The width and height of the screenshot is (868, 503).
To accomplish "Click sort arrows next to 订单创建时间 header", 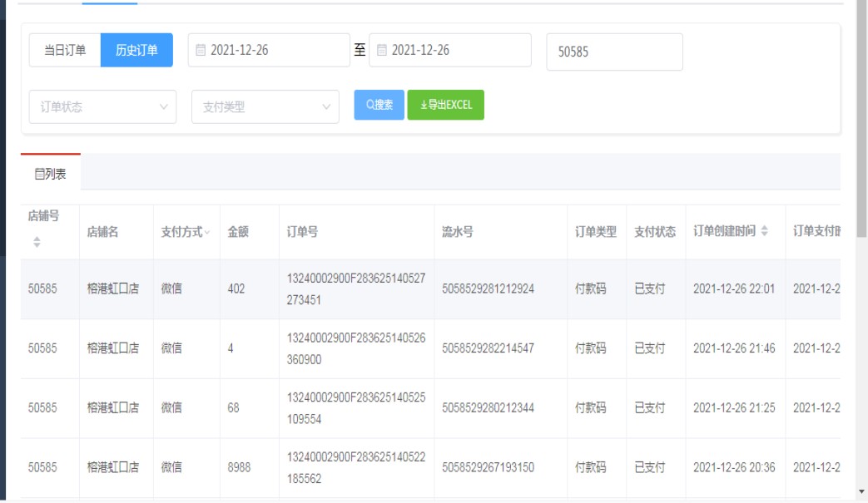I will 765,231.
